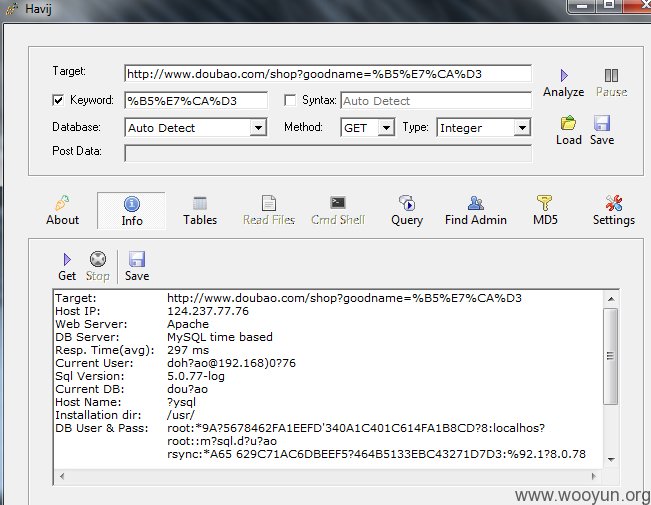Click scroll down arrow in results
Viewport: 651px width, 505px height.
(x=611, y=459)
